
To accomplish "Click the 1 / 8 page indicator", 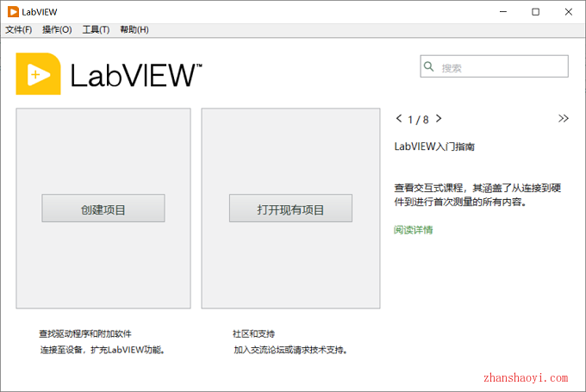I will click(x=418, y=120).
